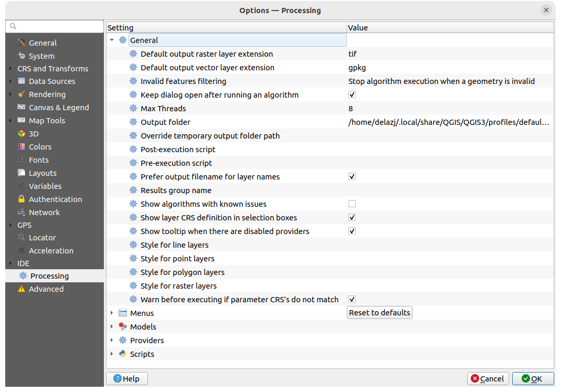
Task: Expand the Models section
Action: [111, 326]
